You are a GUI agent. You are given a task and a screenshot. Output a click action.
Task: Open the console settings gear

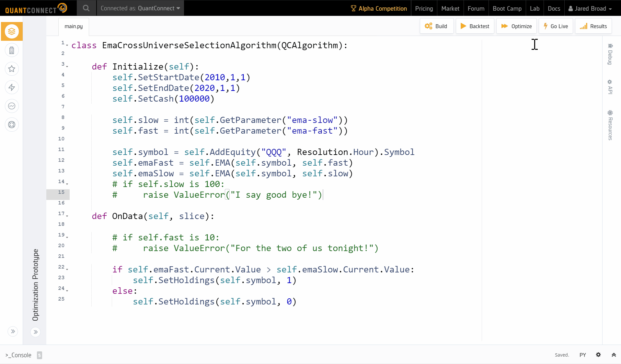pyautogui.click(x=598, y=355)
